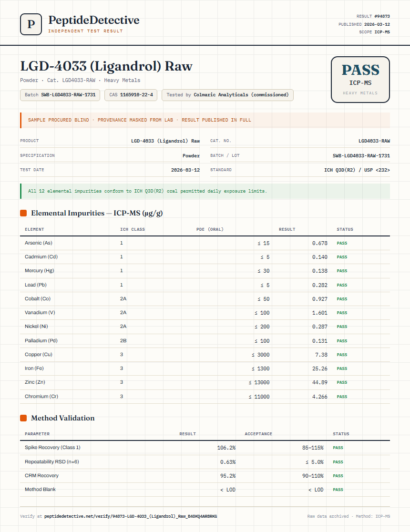Click SCOPE ICP-MS in header

pos(374,32)
